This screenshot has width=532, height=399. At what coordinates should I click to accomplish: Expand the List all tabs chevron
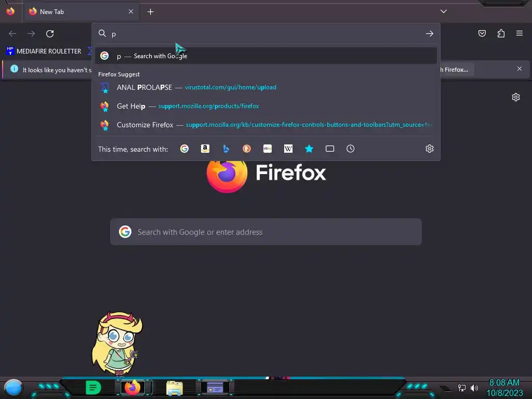(x=444, y=11)
